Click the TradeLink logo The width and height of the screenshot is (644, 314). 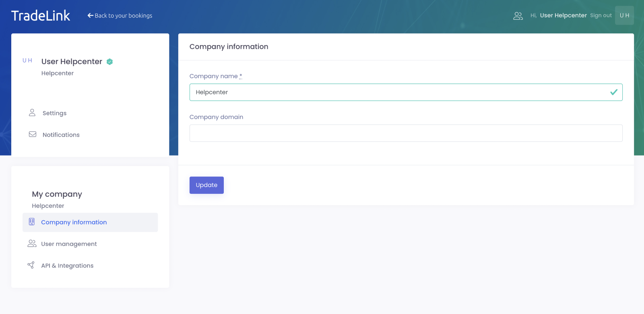(x=41, y=16)
